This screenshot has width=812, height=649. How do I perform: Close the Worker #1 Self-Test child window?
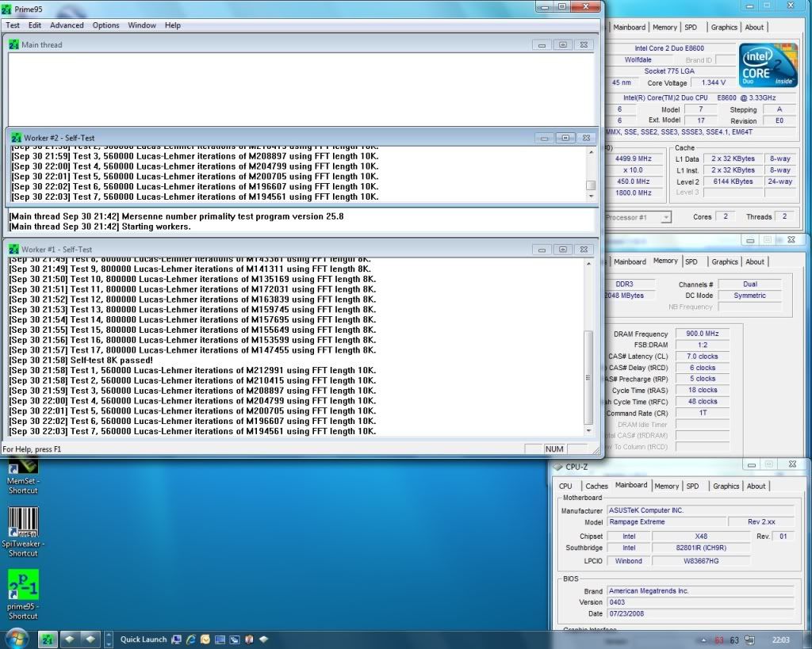[584, 250]
